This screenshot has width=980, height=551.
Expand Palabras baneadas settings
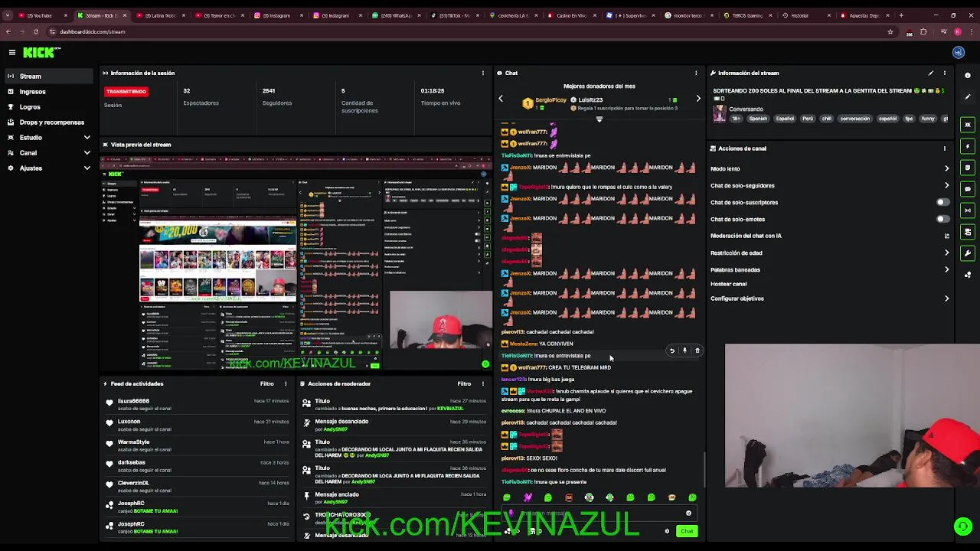coord(946,269)
